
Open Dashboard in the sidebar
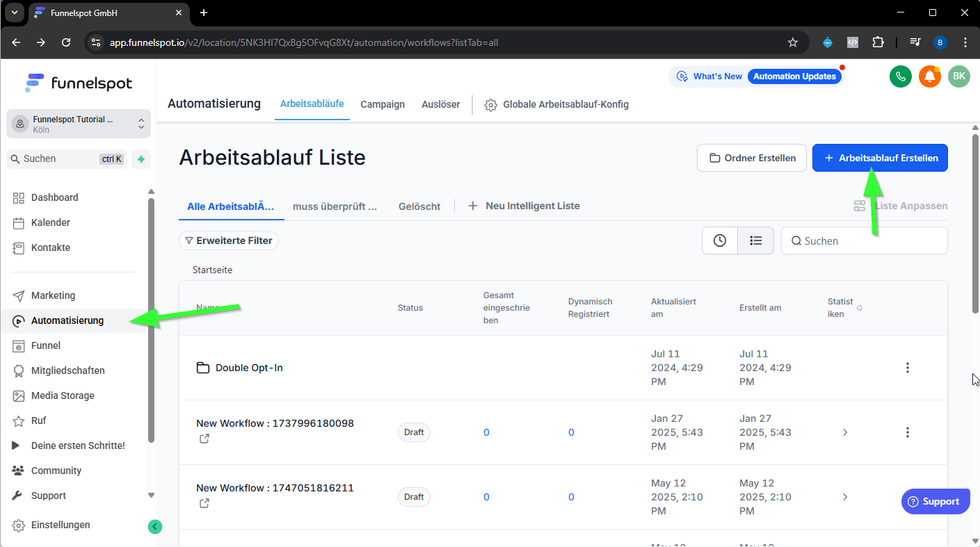[x=54, y=197]
